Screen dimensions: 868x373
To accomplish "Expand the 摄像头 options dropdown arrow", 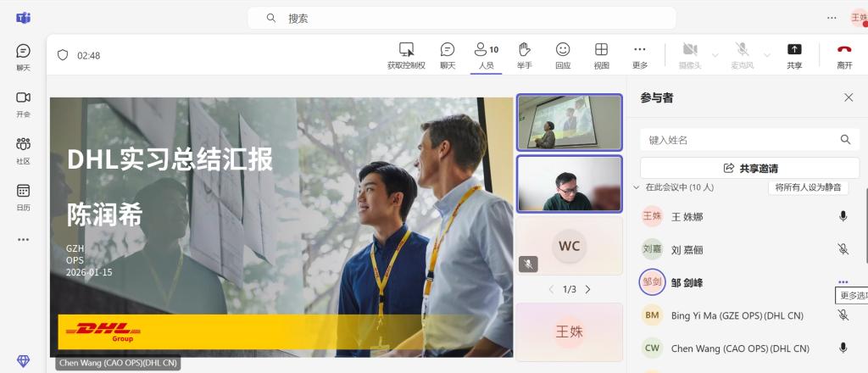I will (x=715, y=55).
